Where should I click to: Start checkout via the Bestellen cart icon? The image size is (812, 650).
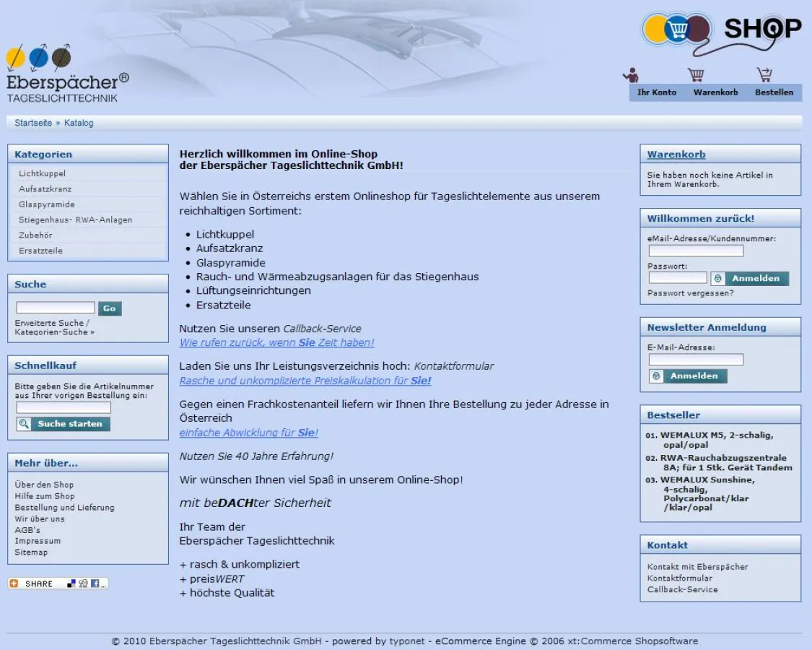[x=764, y=73]
